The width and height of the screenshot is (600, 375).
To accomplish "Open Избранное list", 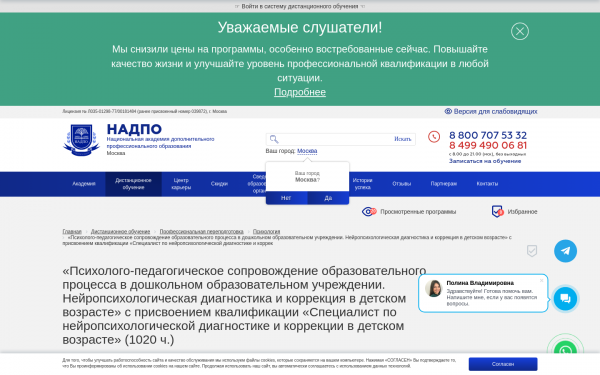I will click(522, 212).
